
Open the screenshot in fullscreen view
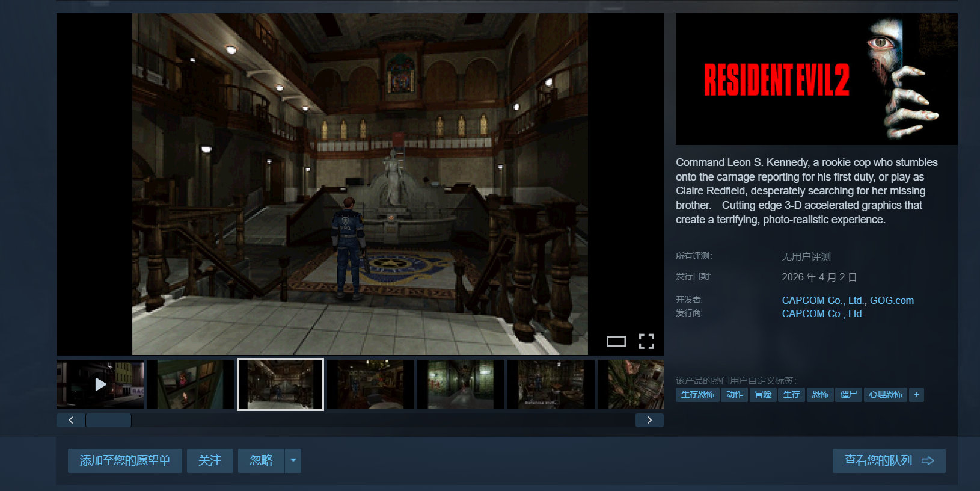click(646, 341)
